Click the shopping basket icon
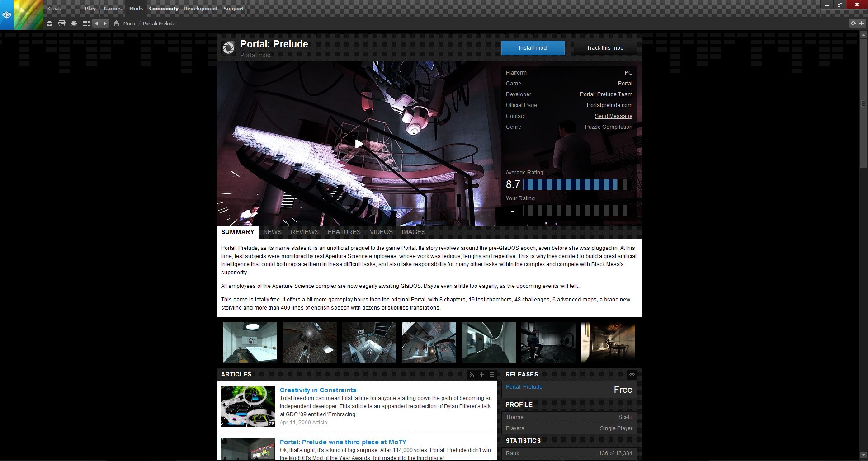 61,24
